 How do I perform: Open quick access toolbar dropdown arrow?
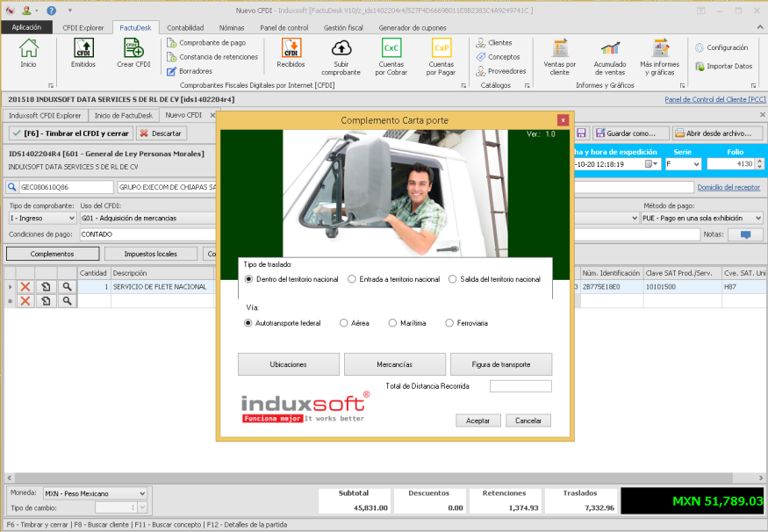point(70,11)
